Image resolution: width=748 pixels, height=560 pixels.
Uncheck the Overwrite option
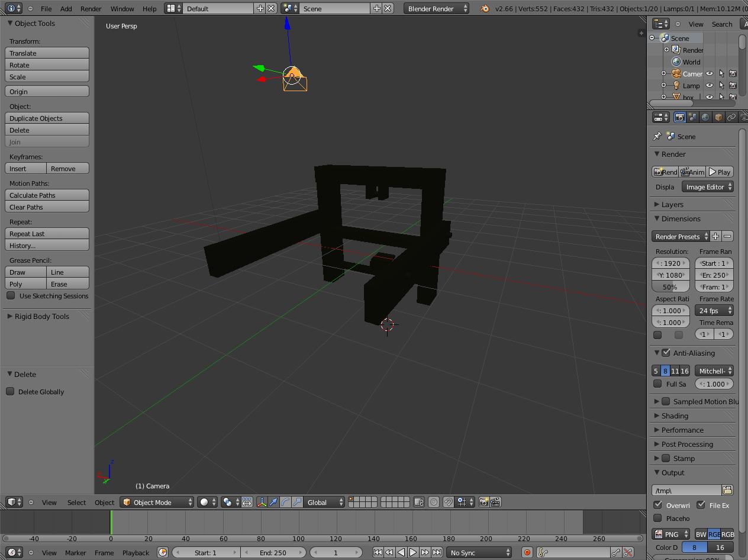tap(657, 505)
